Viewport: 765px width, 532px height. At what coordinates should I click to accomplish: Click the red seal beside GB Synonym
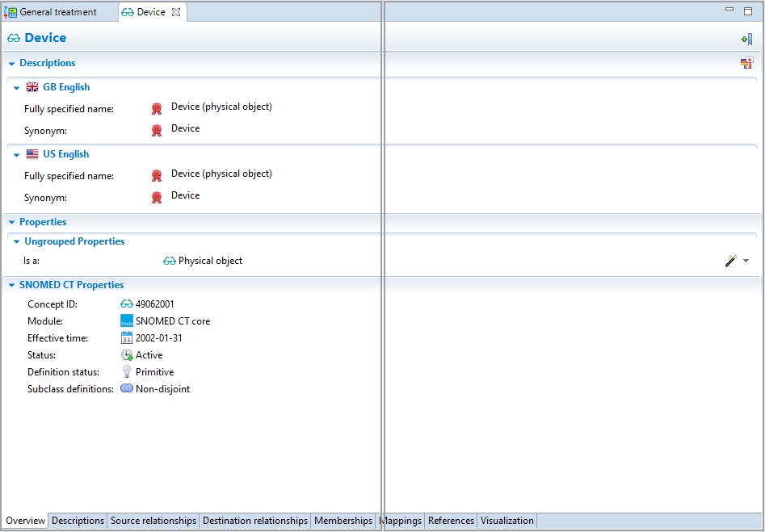point(157,131)
